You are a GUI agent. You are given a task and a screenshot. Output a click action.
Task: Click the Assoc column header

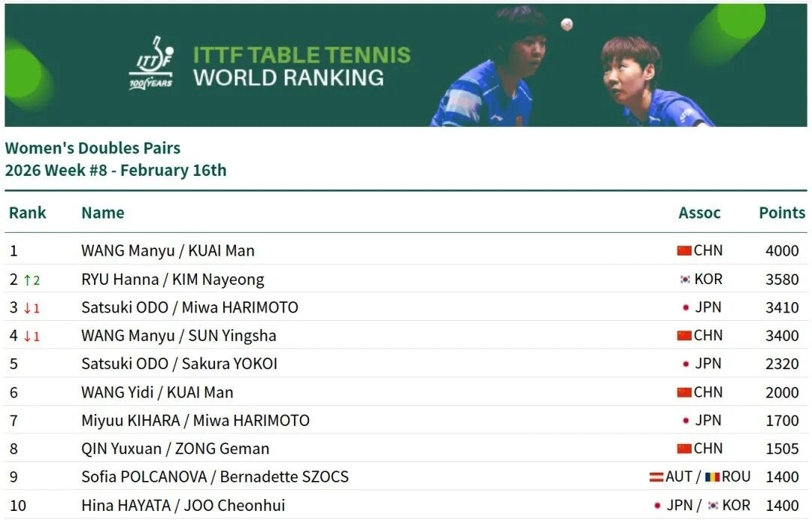click(x=699, y=213)
